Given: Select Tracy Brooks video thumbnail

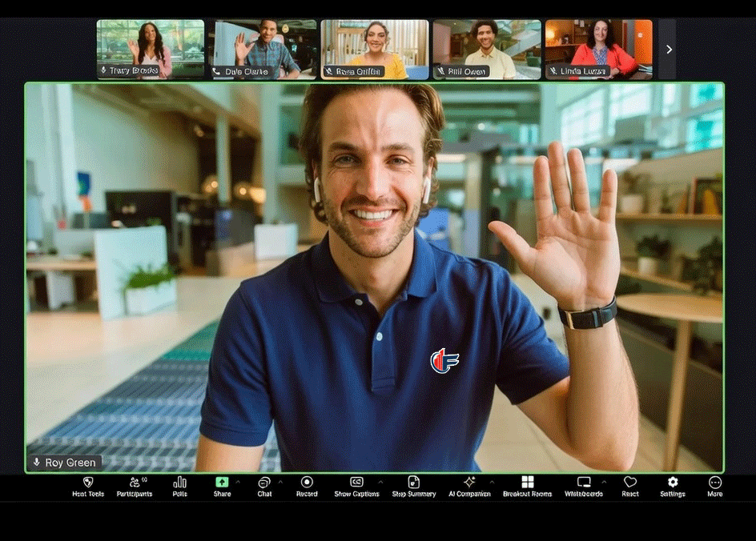Looking at the screenshot, I should pyautogui.click(x=151, y=49).
